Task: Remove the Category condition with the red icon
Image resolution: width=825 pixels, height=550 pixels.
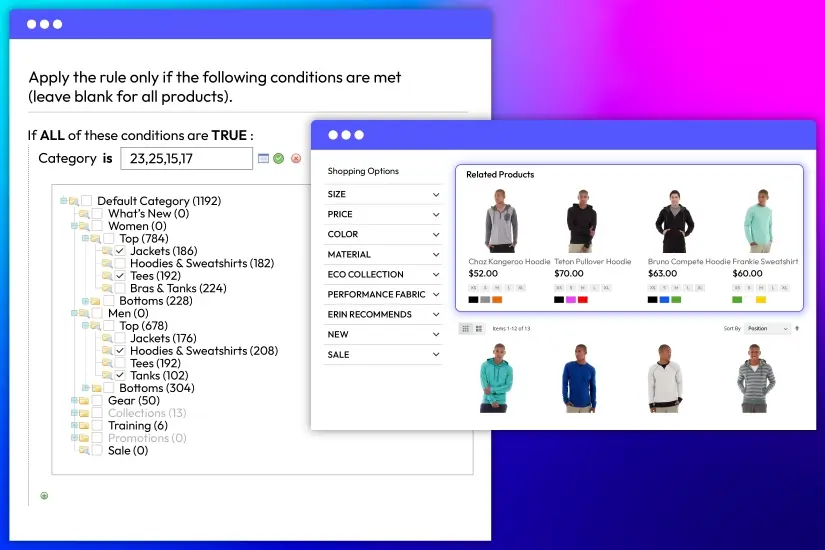Action: (x=296, y=158)
